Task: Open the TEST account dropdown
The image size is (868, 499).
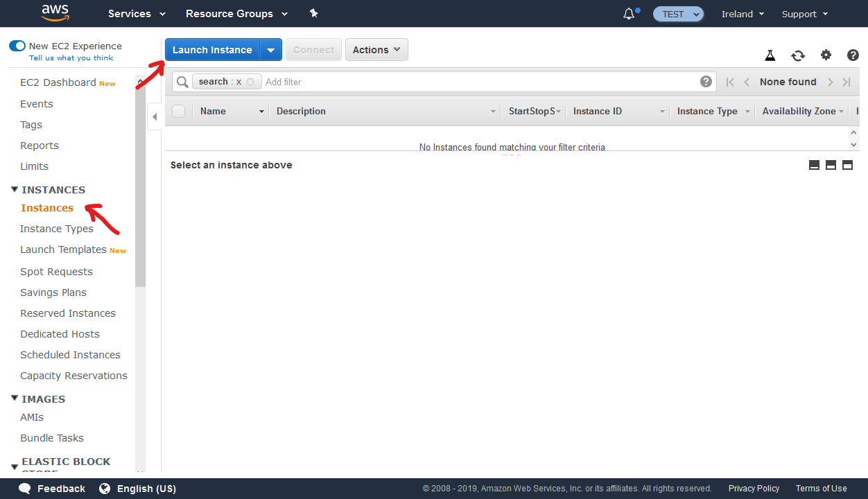Action: [x=678, y=14]
